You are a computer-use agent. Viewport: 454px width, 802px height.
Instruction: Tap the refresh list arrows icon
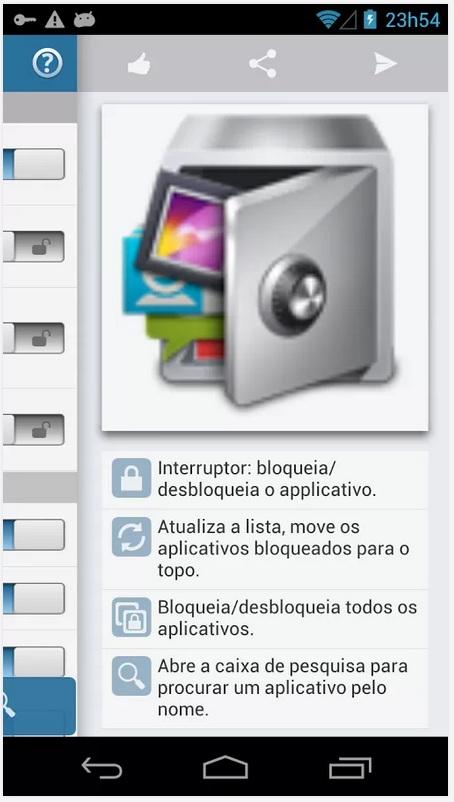click(x=131, y=537)
